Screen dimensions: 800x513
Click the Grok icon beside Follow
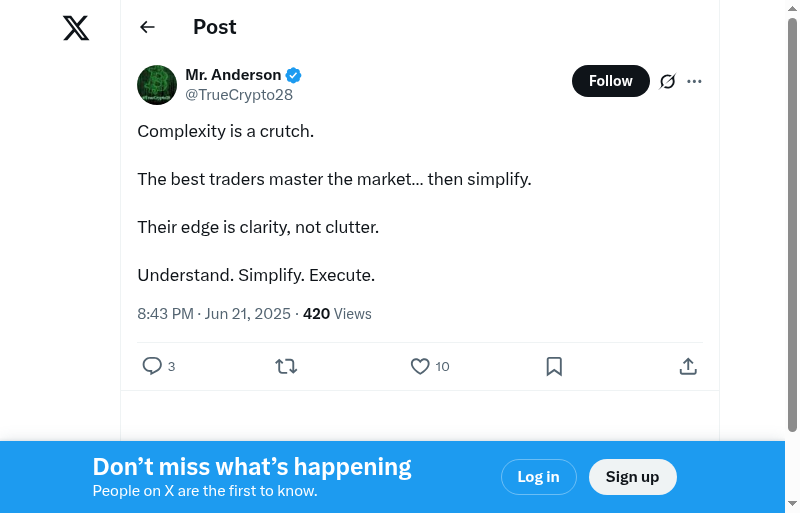tap(668, 81)
